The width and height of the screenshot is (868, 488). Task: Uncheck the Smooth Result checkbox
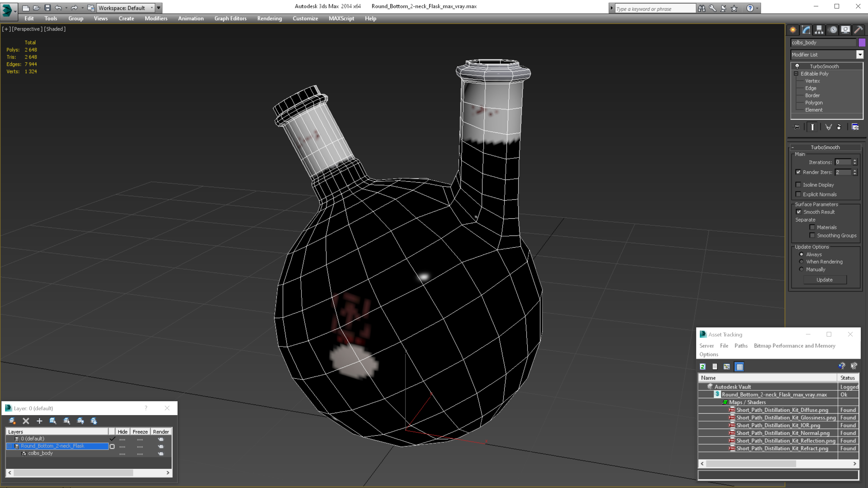click(x=799, y=212)
